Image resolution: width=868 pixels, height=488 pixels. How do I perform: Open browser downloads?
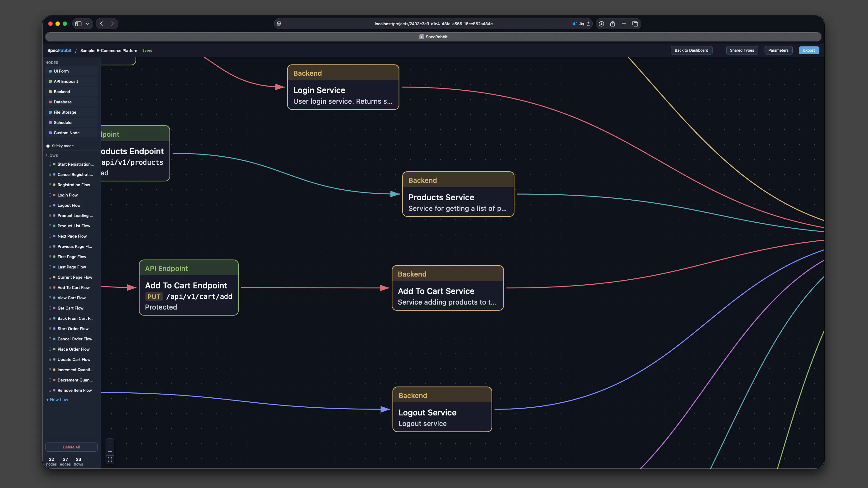tap(601, 24)
